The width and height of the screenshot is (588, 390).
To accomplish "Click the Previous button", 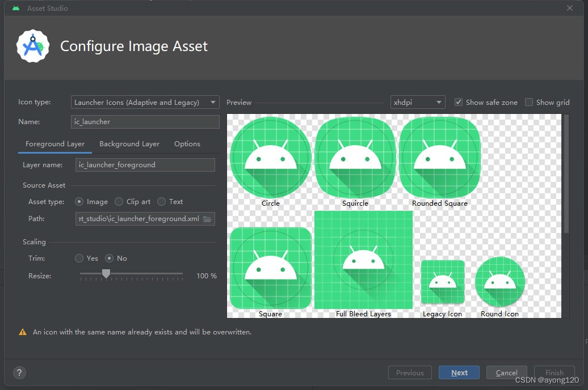I will point(410,372).
